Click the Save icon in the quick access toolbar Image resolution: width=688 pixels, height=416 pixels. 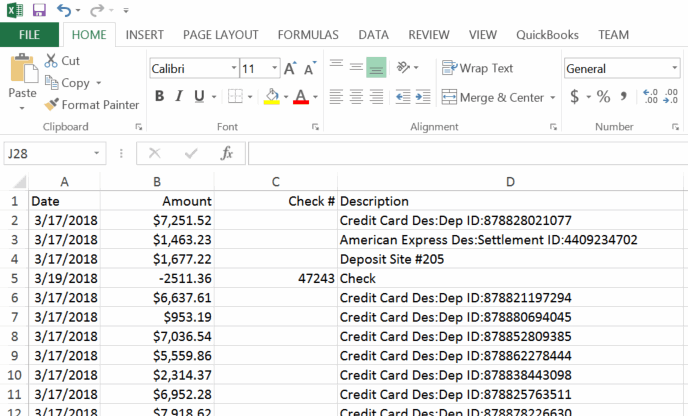point(39,10)
